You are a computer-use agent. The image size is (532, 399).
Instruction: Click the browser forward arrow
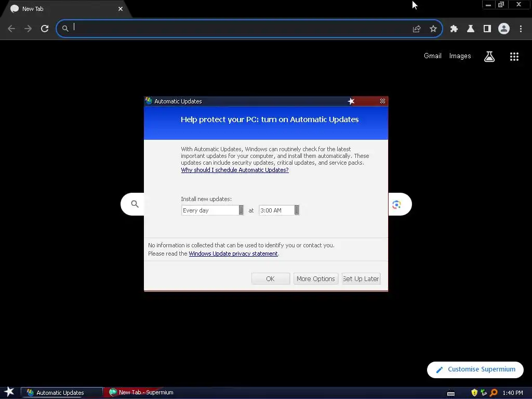pyautogui.click(x=28, y=29)
